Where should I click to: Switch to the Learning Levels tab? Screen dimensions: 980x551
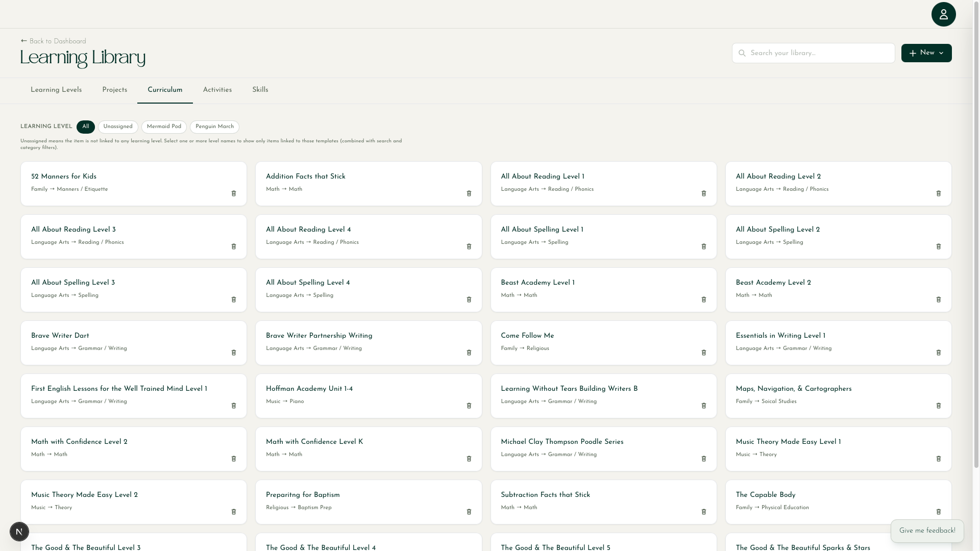(56, 90)
